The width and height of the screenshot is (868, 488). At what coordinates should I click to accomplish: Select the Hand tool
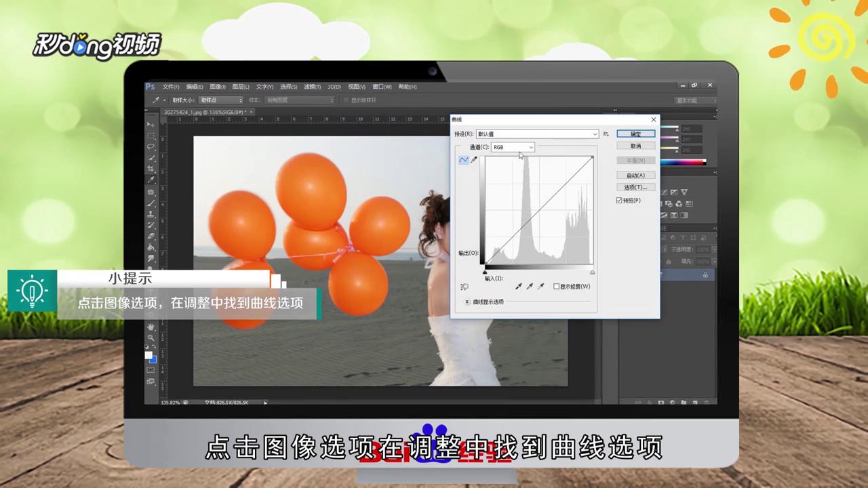pyautogui.click(x=151, y=327)
